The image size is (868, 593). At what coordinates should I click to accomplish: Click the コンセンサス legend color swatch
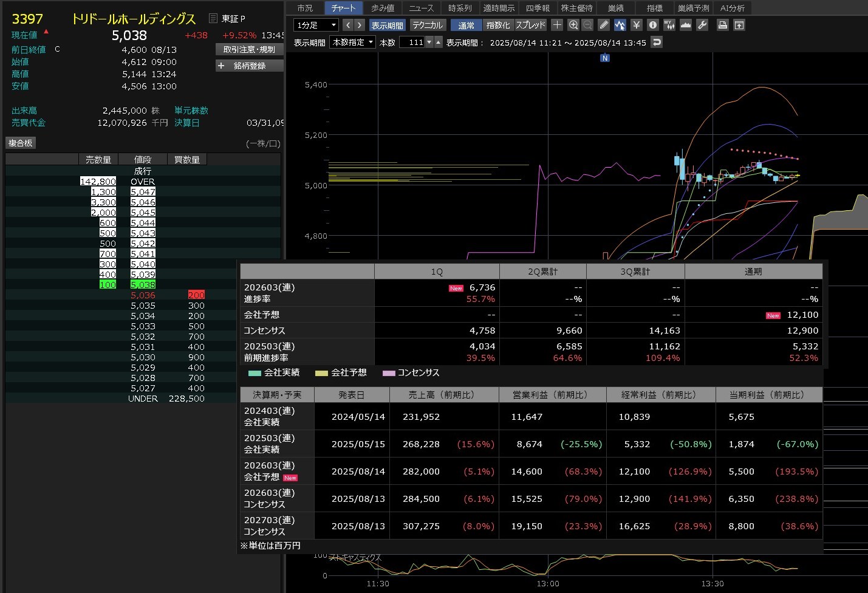click(389, 373)
